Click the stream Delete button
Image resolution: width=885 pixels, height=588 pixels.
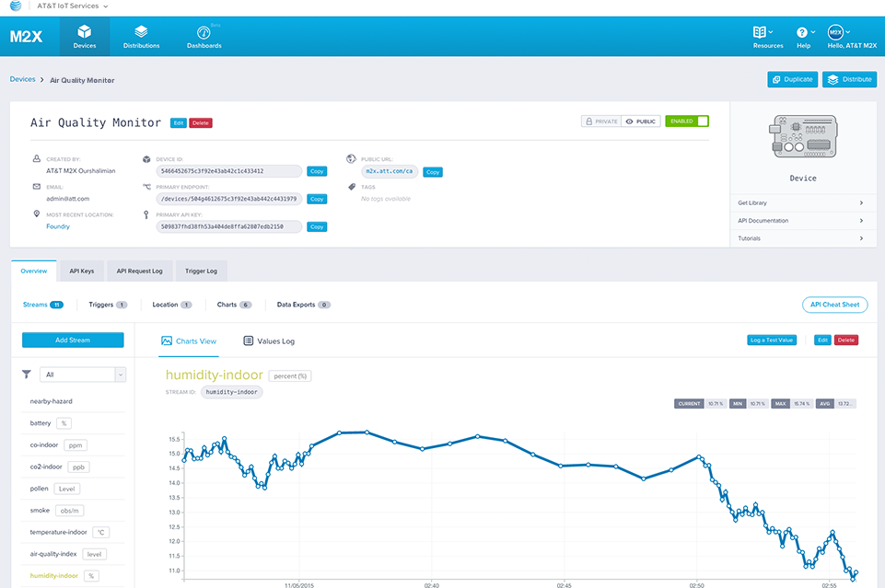tap(845, 340)
